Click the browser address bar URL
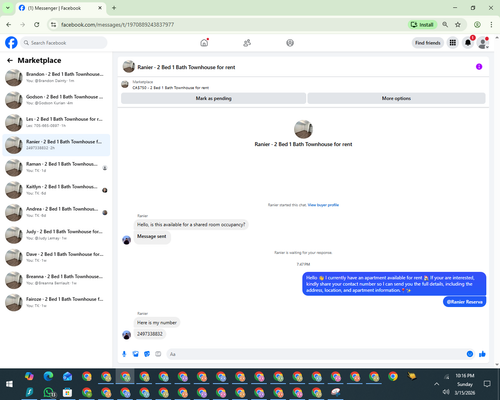The image size is (500, 400). 117,24
